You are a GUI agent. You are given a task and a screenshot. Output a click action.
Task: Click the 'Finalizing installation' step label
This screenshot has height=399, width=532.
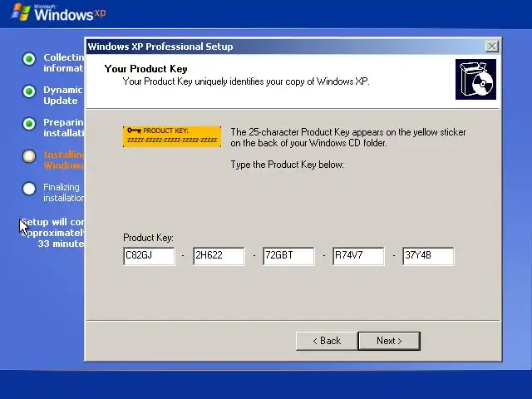point(64,192)
